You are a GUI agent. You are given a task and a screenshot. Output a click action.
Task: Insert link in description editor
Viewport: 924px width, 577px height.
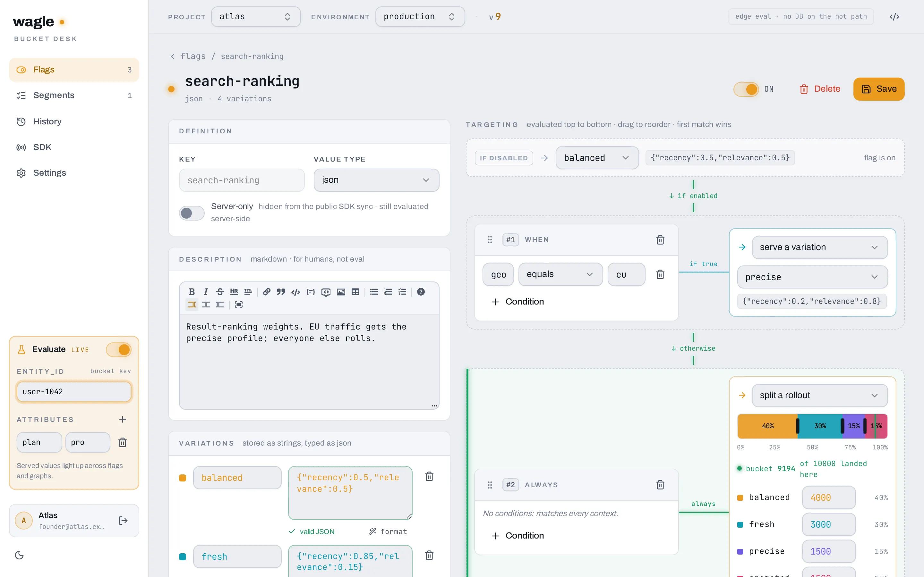click(x=267, y=292)
